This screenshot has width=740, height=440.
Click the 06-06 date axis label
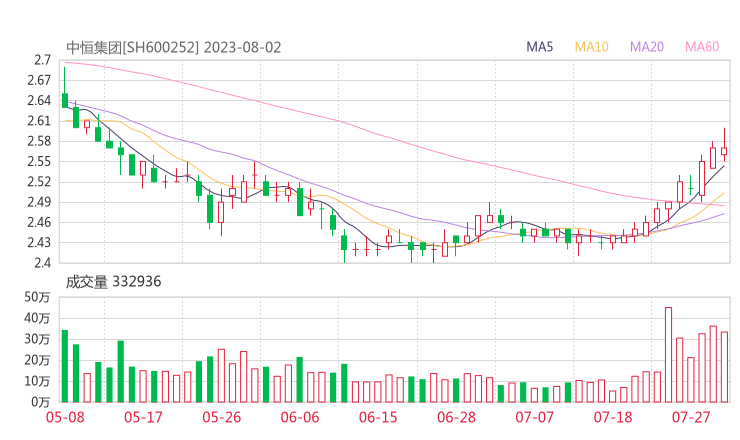pos(300,417)
